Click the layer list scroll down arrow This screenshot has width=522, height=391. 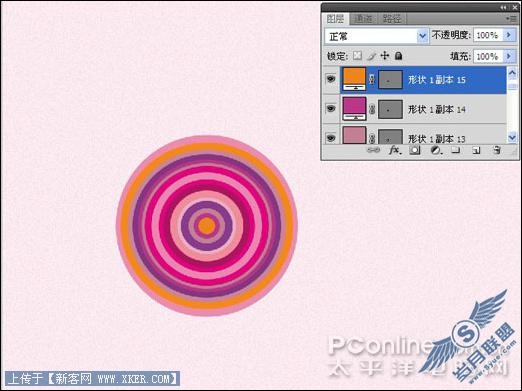(x=512, y=137)
